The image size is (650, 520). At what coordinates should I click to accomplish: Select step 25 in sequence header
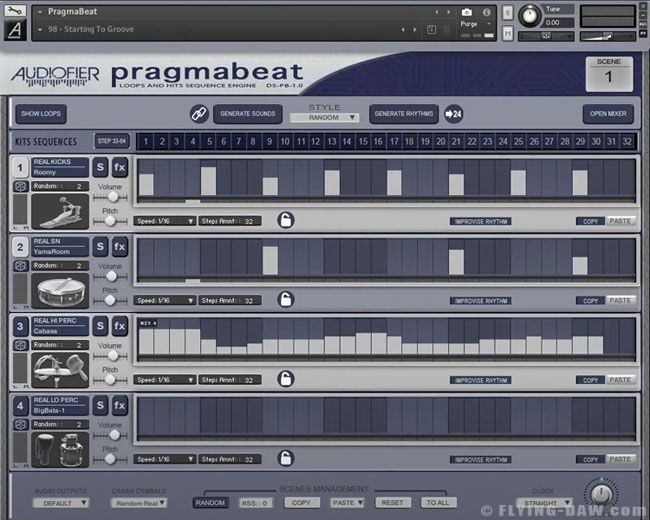pos(518,141)
